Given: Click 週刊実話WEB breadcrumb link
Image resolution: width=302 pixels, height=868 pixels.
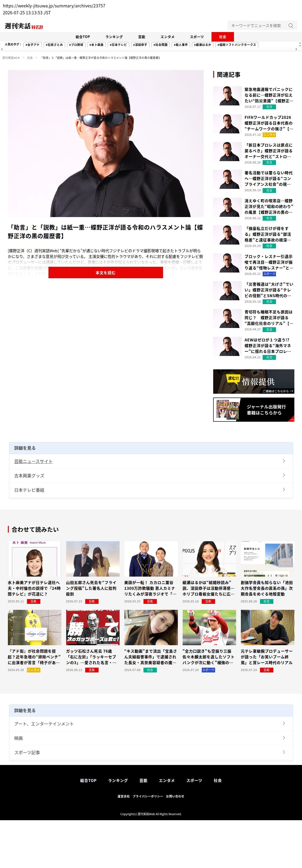Looking at the screenshot, I should (x=11, y=58).
